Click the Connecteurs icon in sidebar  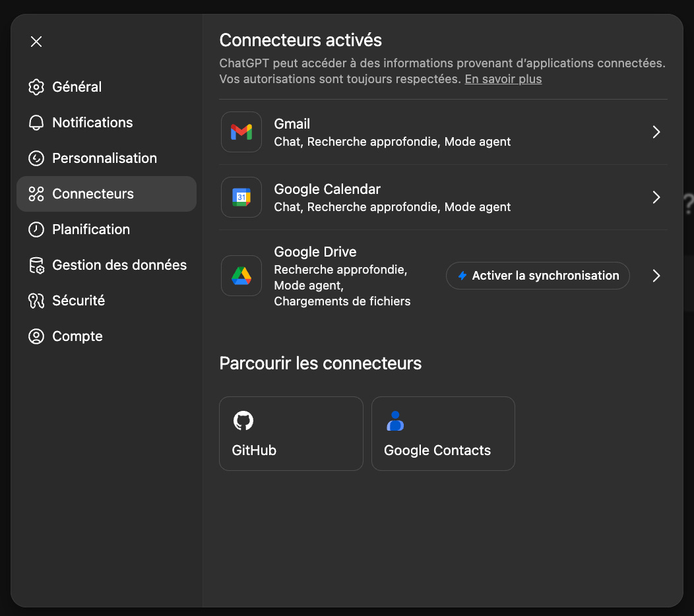click(36, 194)
